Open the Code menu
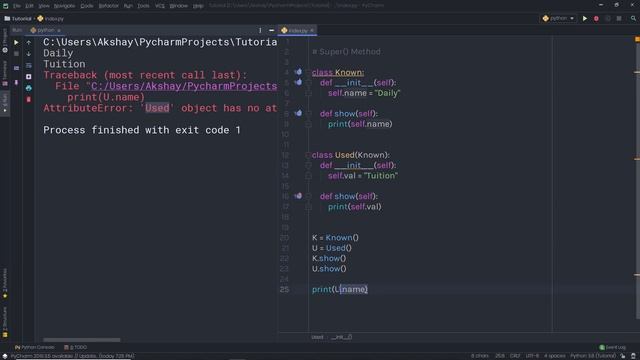Viewport: 640px width, 360px height. point(87,6)
